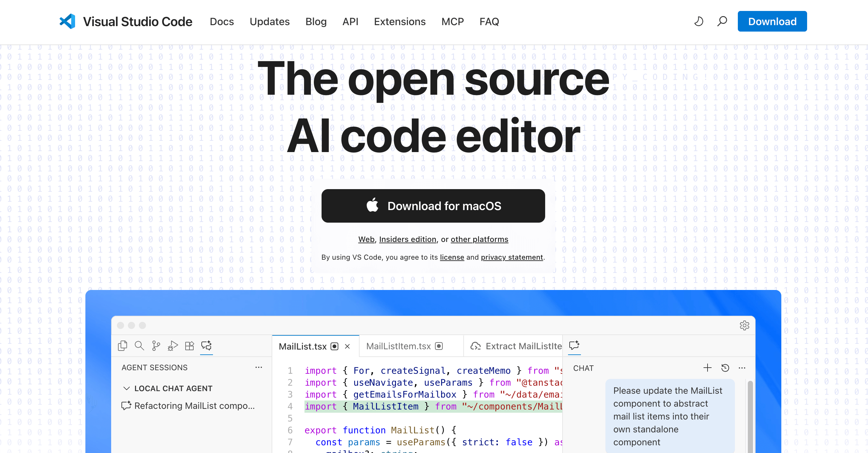Open the Explorer view icon
The image size is (868, 453).
click(x=122, y=345)
